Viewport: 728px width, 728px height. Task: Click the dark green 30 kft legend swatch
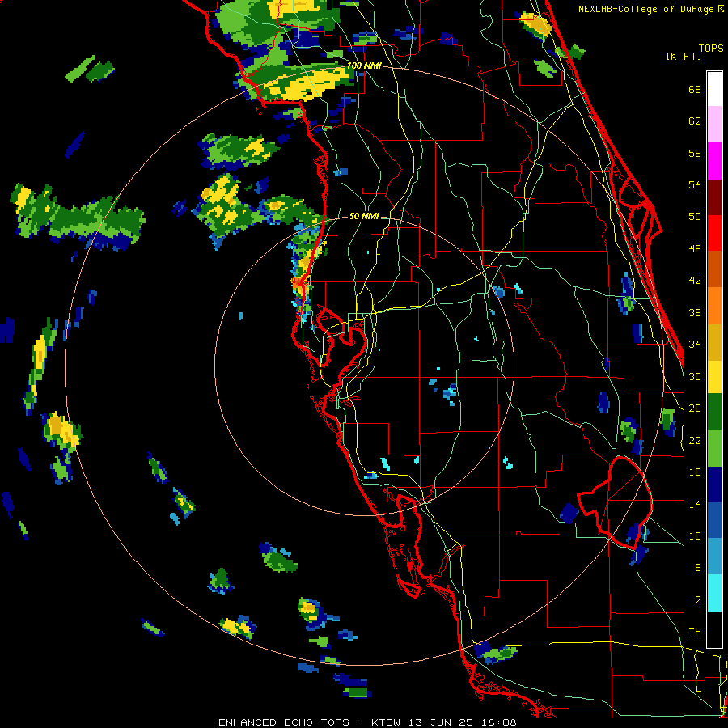click(x=714, y=412)
